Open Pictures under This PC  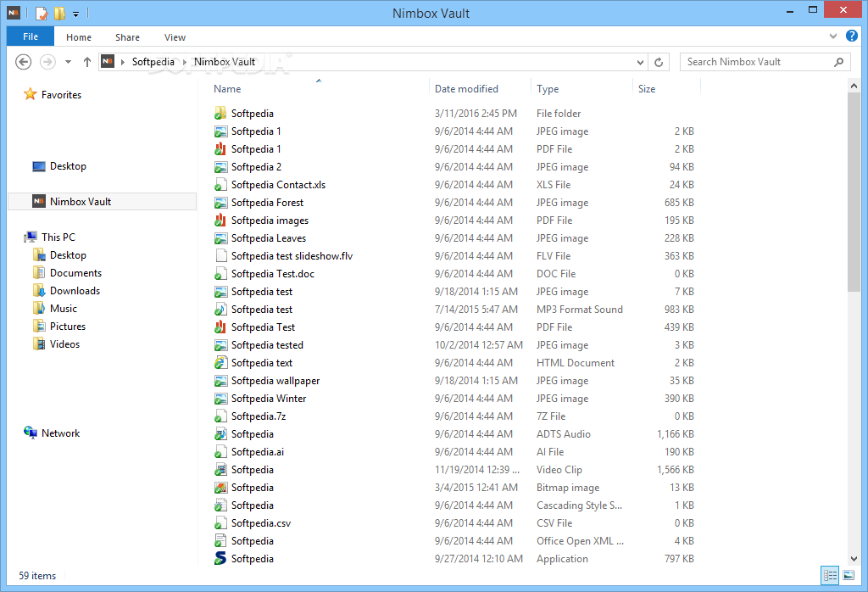coord(58,327)
